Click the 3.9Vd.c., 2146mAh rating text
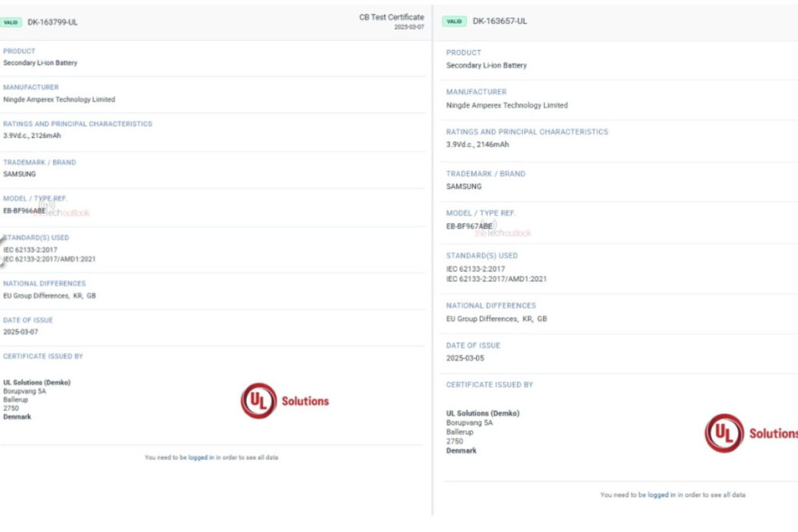Image resolution: width=798 pixels, height=532 pixels. pos(477,144)
